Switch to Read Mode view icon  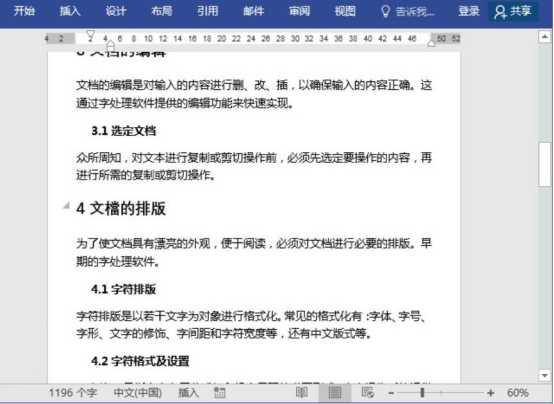pyautogui.click(x=301, y=393)
